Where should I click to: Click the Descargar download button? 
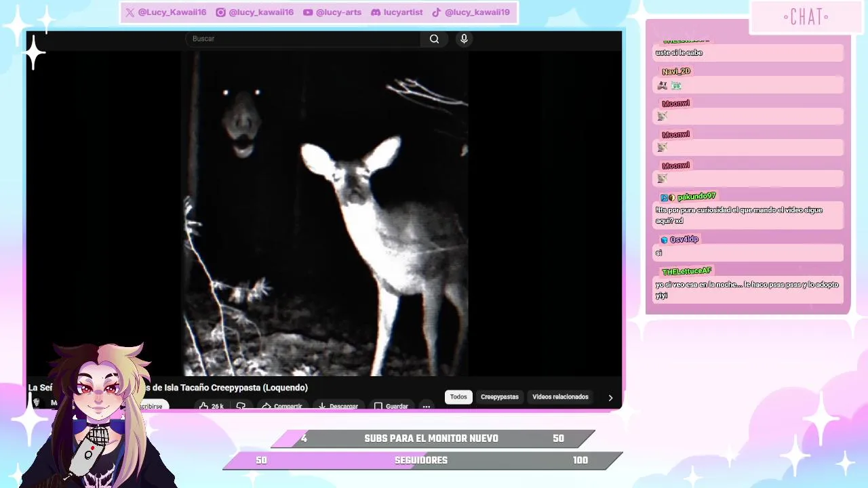coord(338,406)
